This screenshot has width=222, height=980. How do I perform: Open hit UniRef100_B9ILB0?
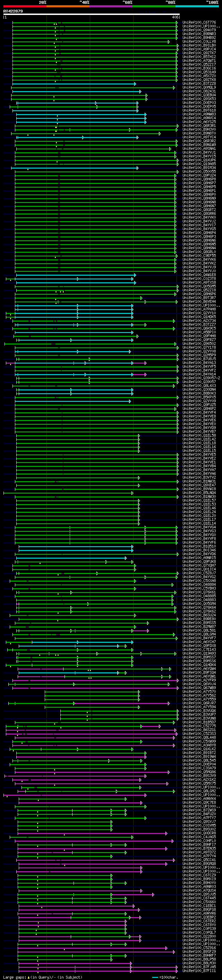point(199,46)
